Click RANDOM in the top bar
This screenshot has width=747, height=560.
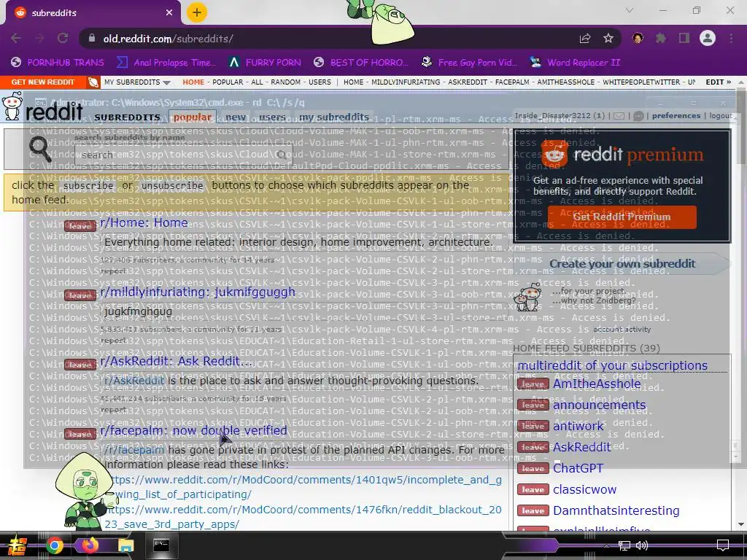point(285,82)
